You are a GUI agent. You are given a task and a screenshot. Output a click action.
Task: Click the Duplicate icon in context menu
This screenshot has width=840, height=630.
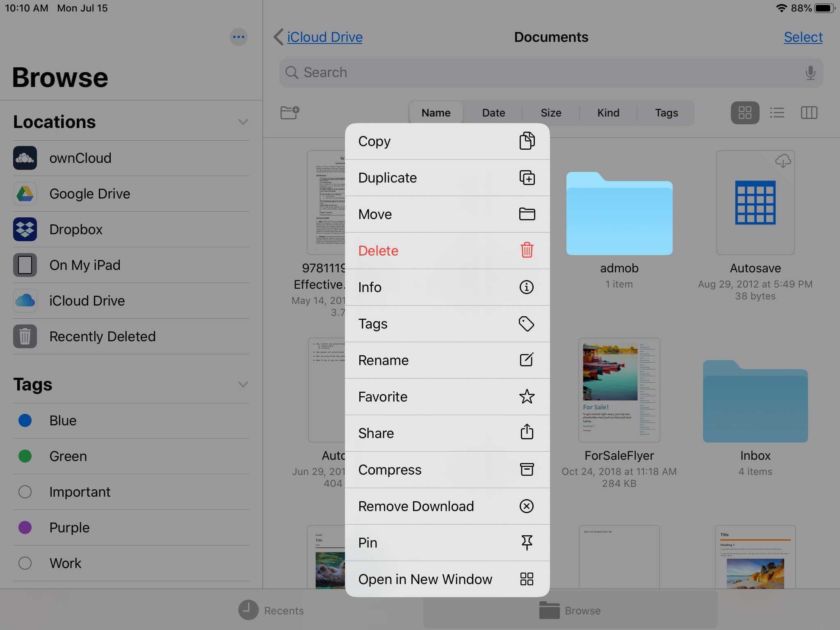527,177
